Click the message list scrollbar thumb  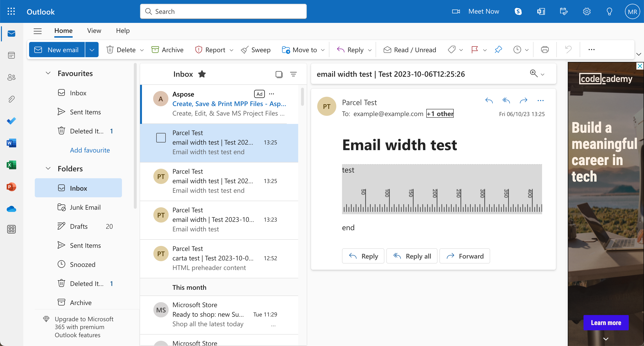(x=302, y=97)
